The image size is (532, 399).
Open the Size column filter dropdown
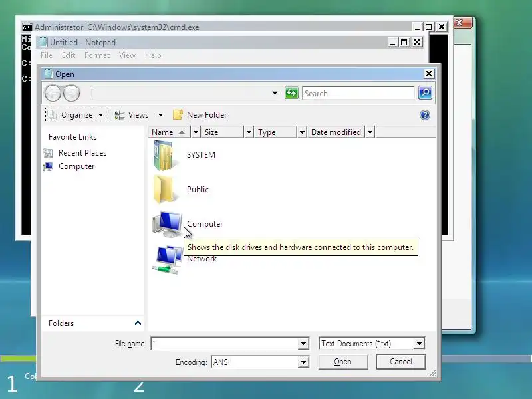click(x=249, y=132)
